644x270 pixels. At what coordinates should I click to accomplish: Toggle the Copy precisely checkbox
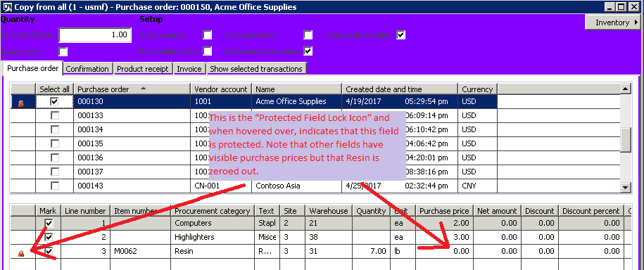pos(308,35)
